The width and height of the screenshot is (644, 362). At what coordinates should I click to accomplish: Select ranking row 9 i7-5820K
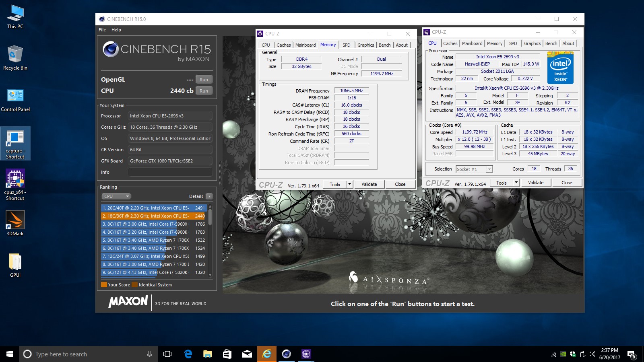point(154,272)
